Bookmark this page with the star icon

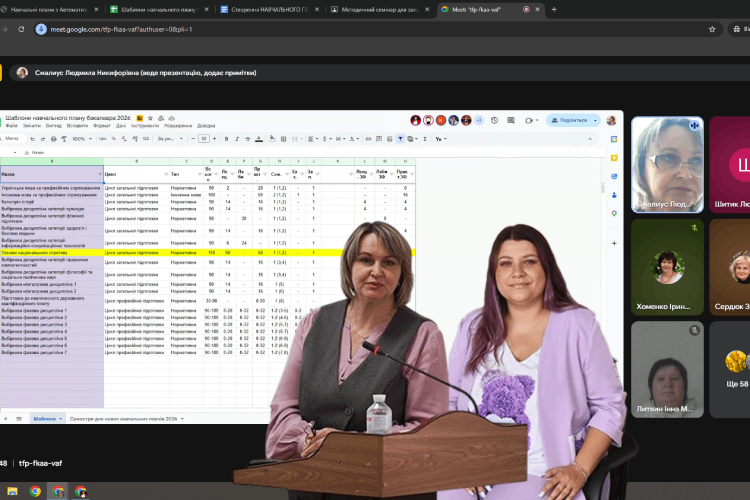pyautogui.click(x=712, y=29)
